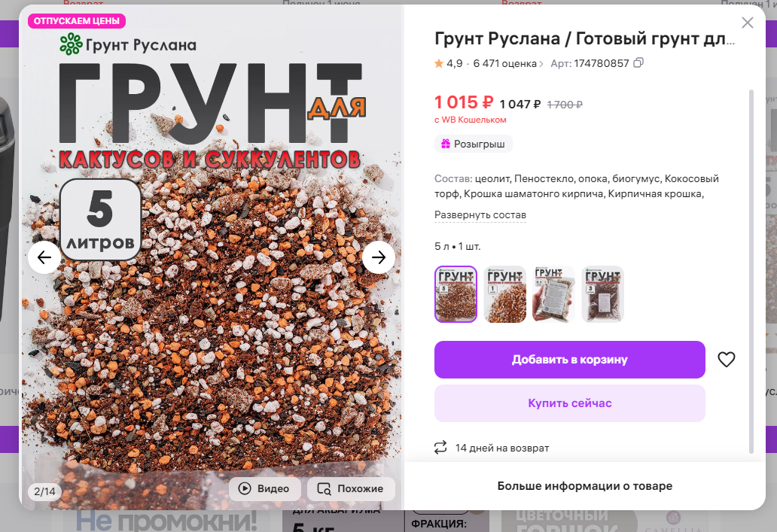Screen dimensions: 777x532
Task: Advance to the next product photo
Action: tap(379, 257)
